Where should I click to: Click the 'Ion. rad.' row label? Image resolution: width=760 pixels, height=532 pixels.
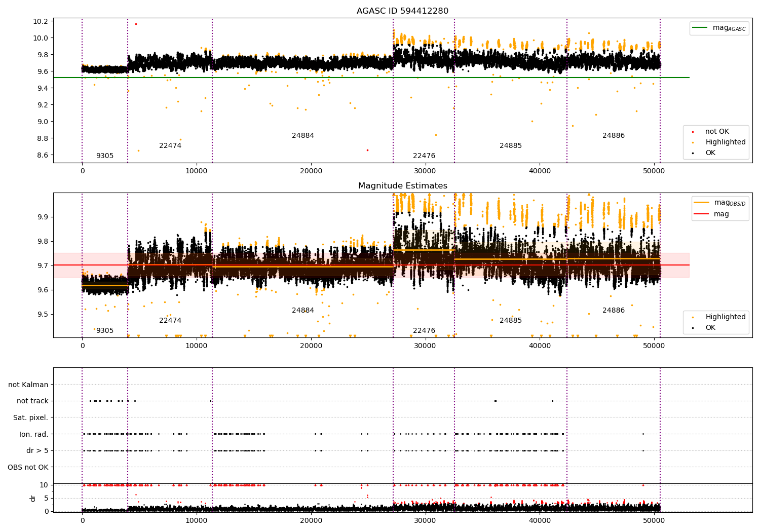point(34,435)
